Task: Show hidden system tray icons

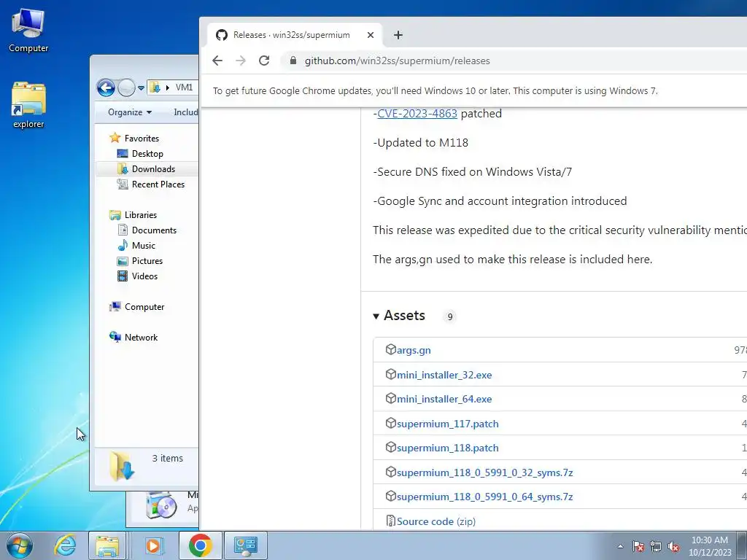Action: (x=620, y=546)
